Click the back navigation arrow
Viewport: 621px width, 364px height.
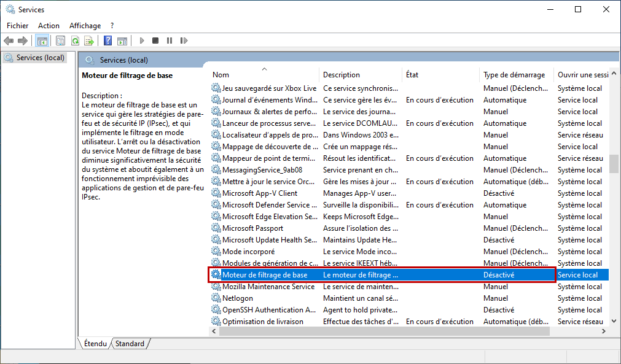click(x=9, y=41)
